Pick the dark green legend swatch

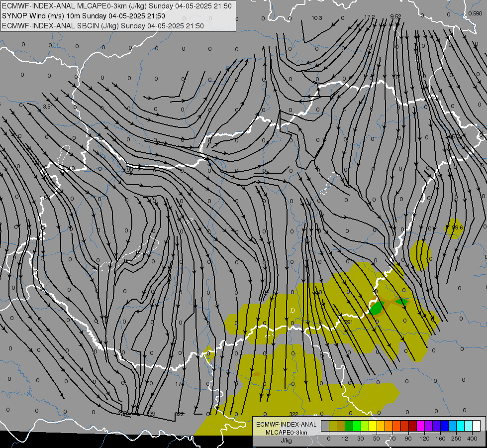click(349, 426)
